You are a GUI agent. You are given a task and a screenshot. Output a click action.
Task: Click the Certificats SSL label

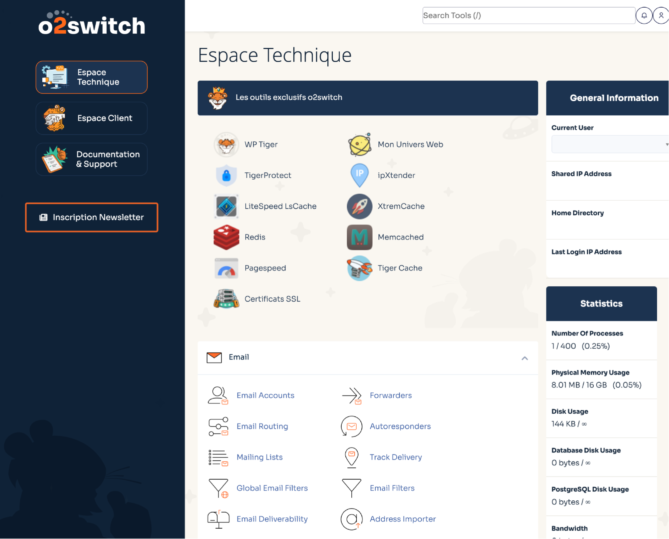(x=272, y=299)
